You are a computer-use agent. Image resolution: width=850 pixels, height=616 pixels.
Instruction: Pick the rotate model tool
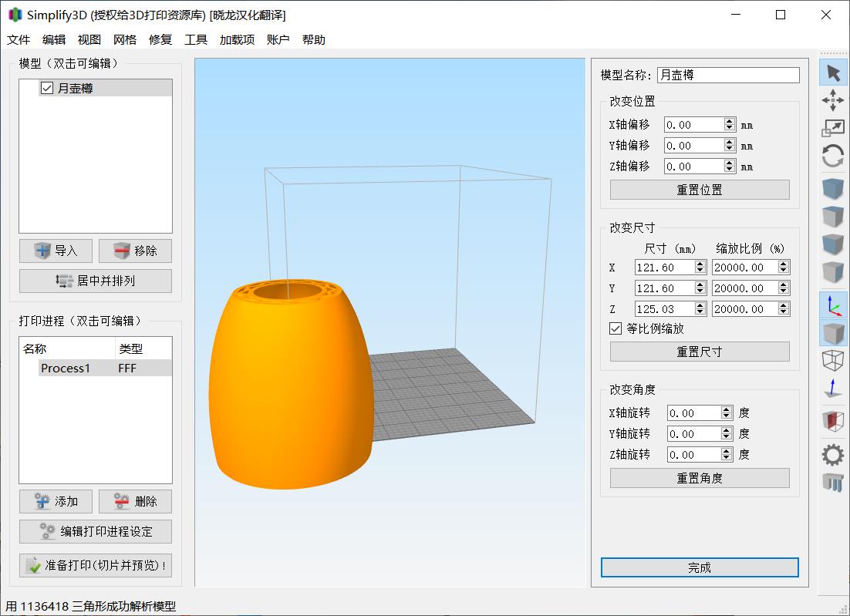(x=833, y=157)
